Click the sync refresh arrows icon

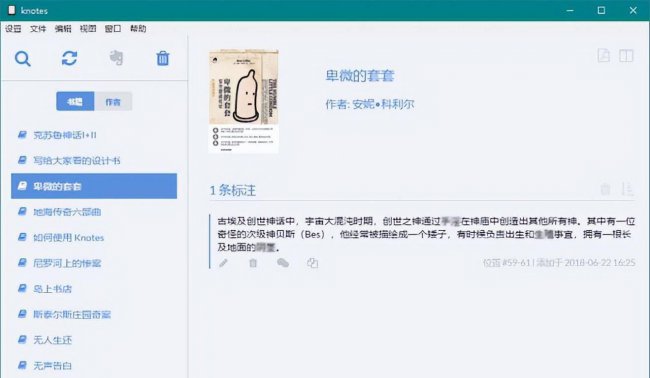tap(69, 58)
